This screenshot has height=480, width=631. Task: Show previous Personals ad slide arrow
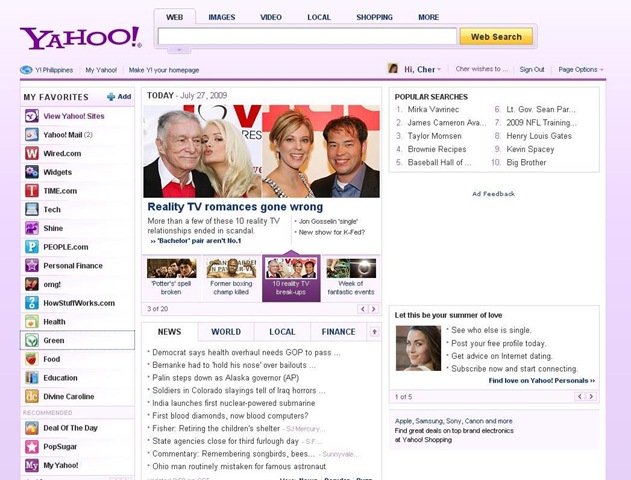(x=579, y=397)
